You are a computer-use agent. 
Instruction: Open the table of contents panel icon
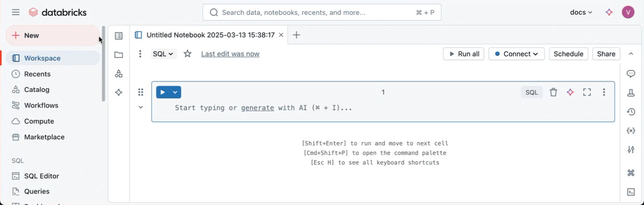[x=119, y=35]
